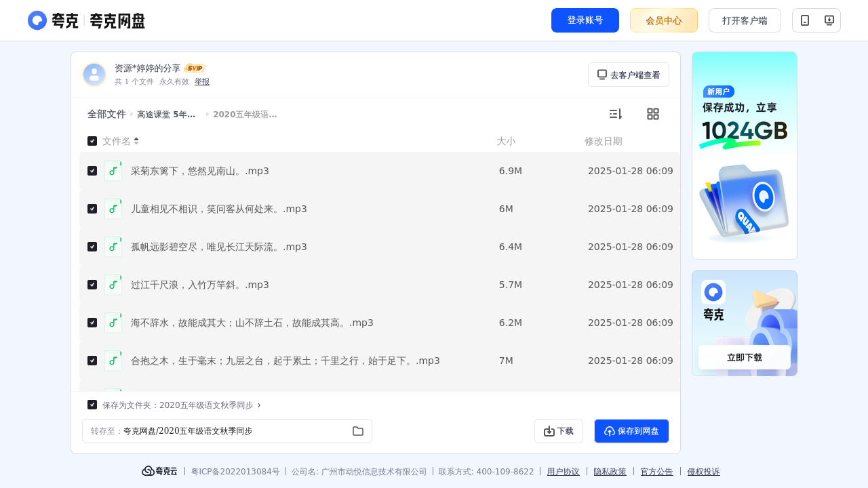This screenshot has height=488, width=868.
Task: Click the 1024GB new user promotion banner
Action: click(x=745, y=155)
